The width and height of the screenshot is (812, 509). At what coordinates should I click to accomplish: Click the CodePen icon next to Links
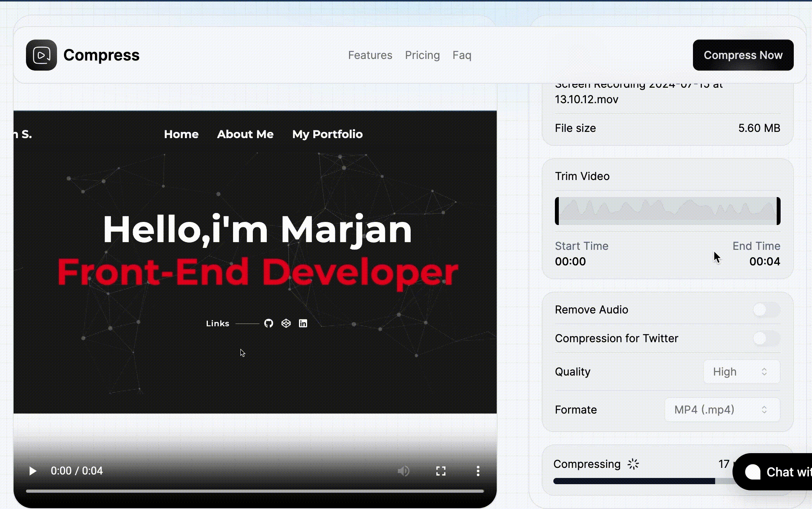(x=286, y=323)
